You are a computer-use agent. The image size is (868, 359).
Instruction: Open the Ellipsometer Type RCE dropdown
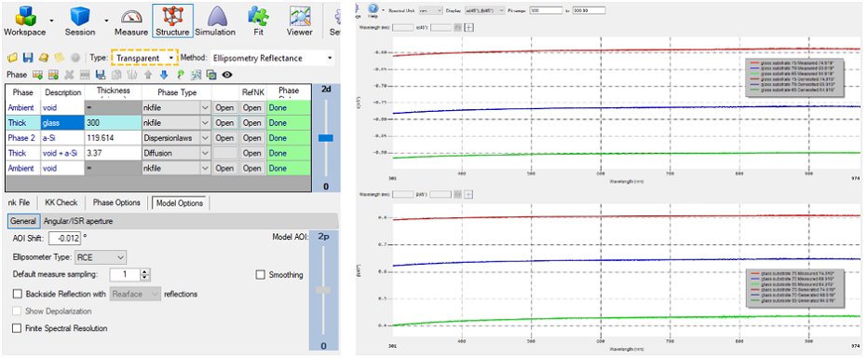click(x=101, y=257)
